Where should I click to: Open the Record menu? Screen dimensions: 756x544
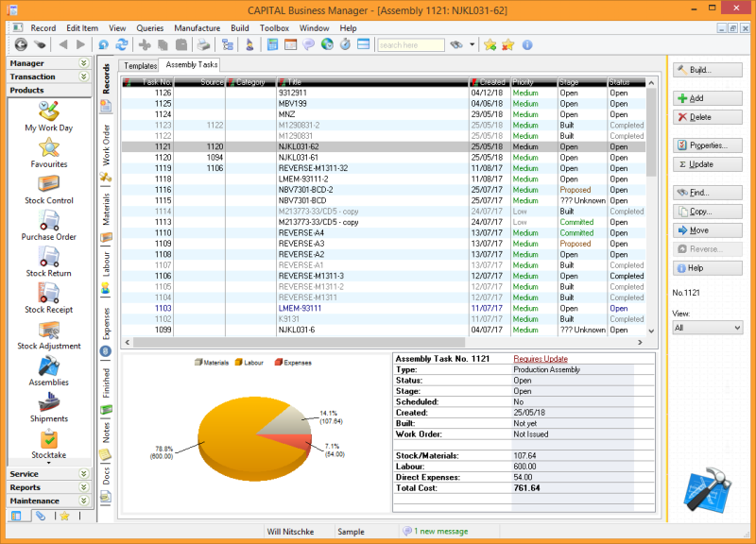43,28
